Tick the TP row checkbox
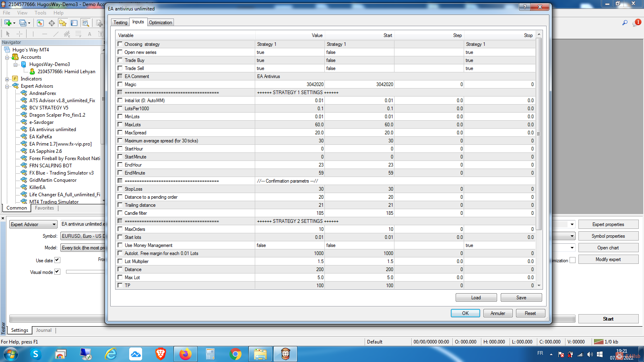Viewport: 644px width, 362px height. 120,285
